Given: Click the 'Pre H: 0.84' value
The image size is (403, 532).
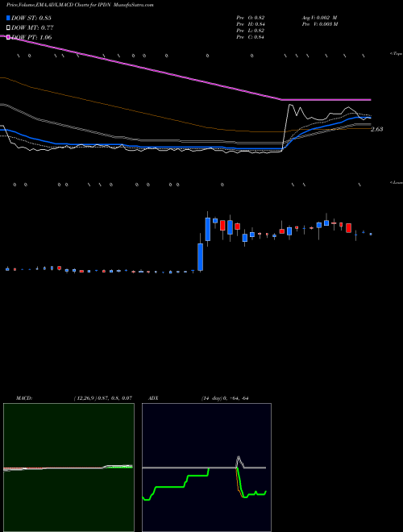Looking at the screenshot, I should (x=251, y=24).
